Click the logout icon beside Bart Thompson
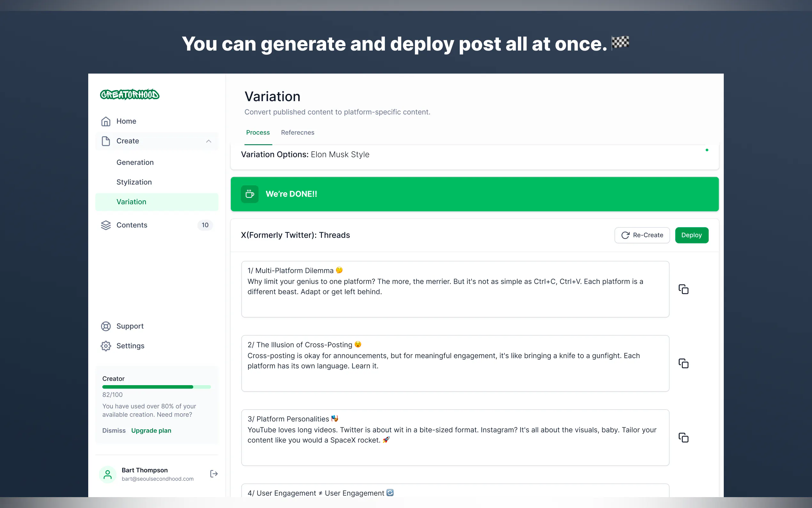 (214, 474)
